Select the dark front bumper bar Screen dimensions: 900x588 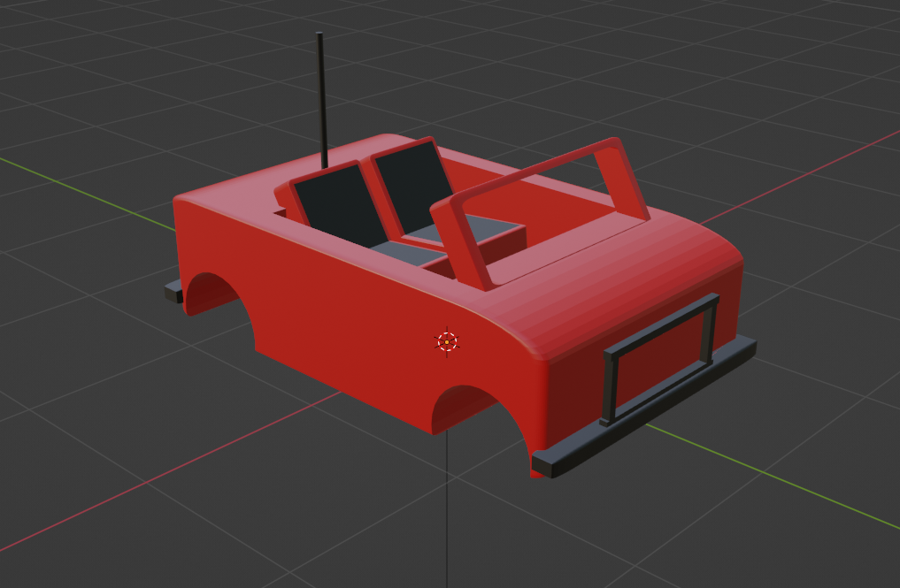(x=642, y=409)
